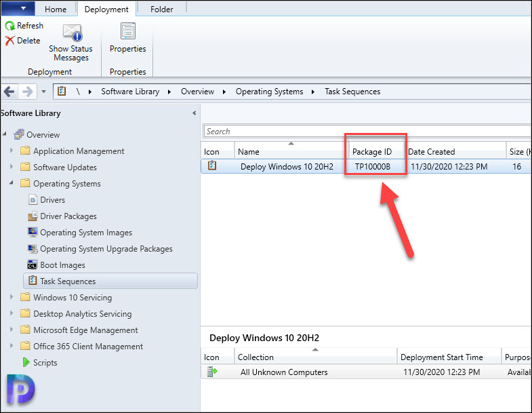Click the green Scripts arrow icon
532x413 pixels.
pyautogui.click(x=26, y=362)
